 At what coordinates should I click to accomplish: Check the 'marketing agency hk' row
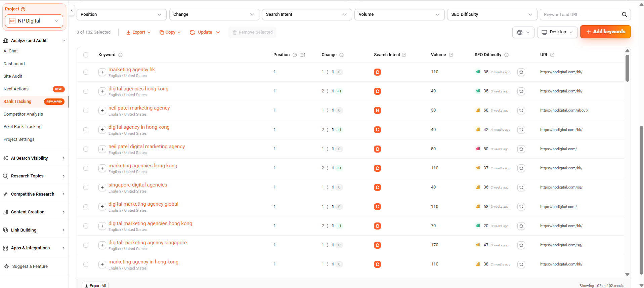click(x=86, y=72)
